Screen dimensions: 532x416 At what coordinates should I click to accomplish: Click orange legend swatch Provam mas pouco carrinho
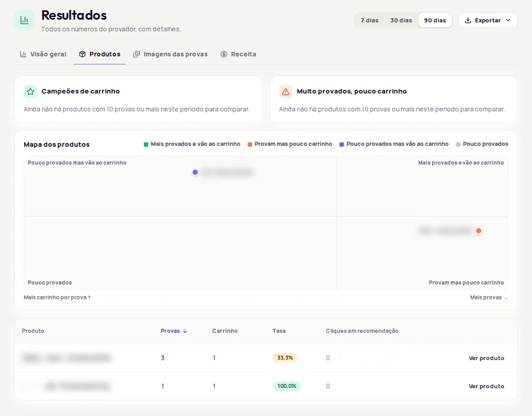point(250,144)
